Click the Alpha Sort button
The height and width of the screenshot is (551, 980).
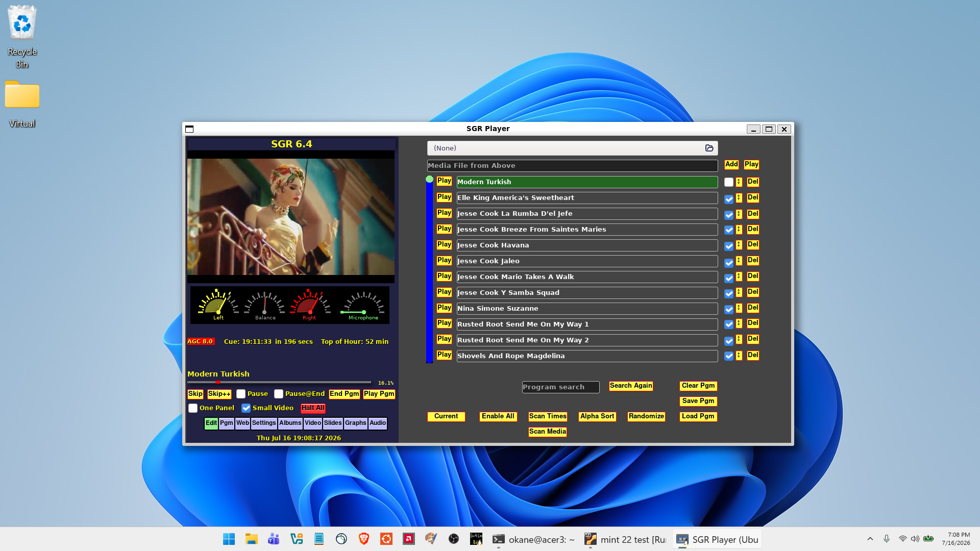[x=597, y=416]
